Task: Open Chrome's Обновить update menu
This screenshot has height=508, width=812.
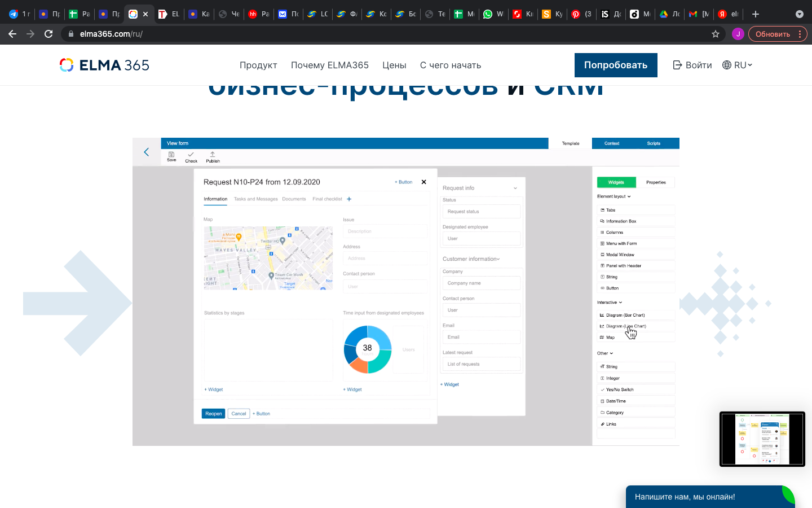Action: tap(778, 34)
